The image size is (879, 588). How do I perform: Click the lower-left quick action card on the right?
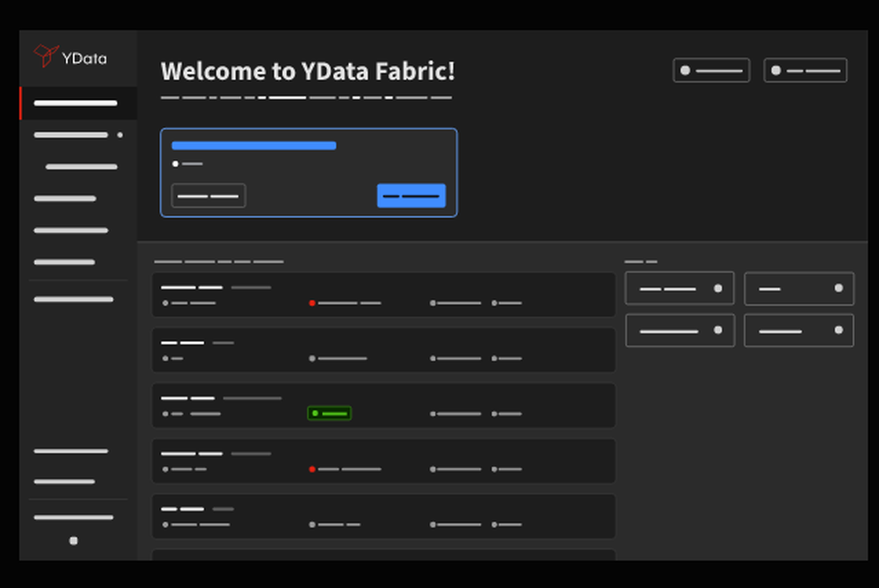[679, 330]
